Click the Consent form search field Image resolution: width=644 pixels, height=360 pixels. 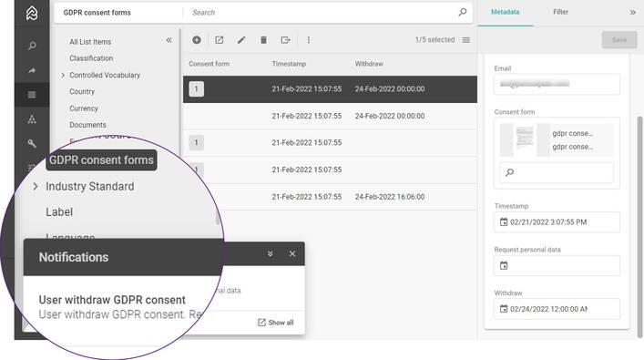557,172
